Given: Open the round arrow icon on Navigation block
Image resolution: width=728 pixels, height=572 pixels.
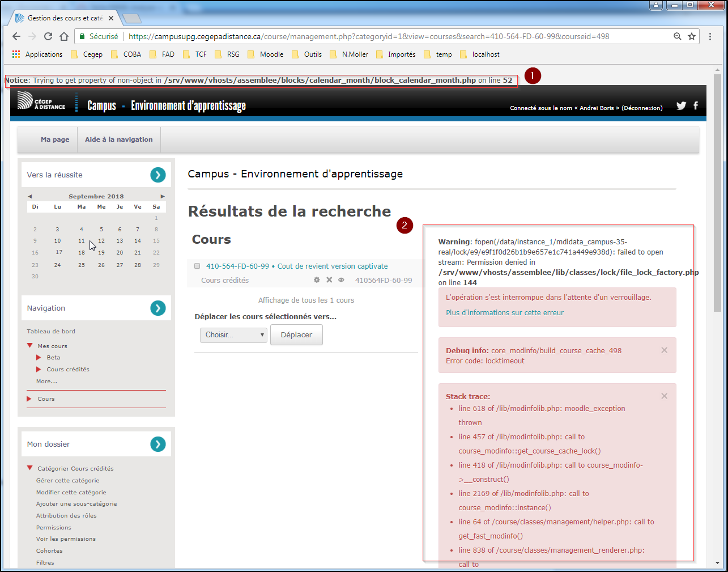Looking at the screenshot, I should [158, 308].
